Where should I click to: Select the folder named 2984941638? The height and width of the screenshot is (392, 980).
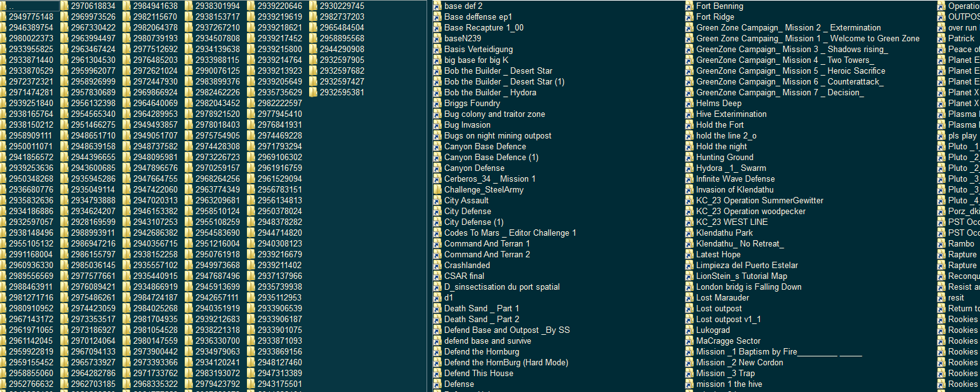click(155, 6)
